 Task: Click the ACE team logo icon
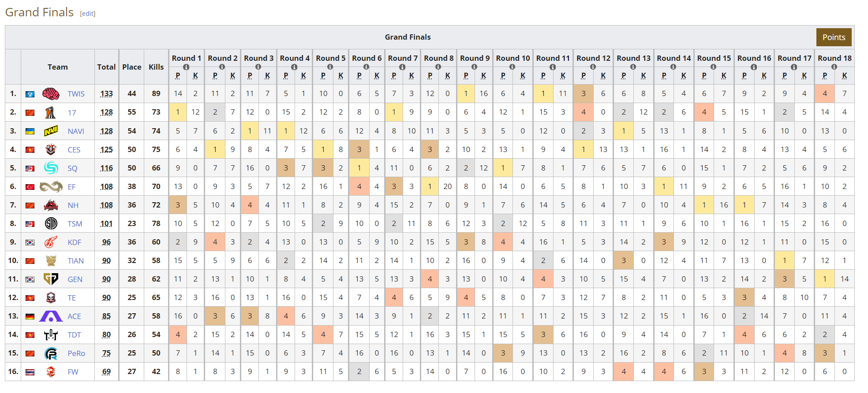coord(51,316)
